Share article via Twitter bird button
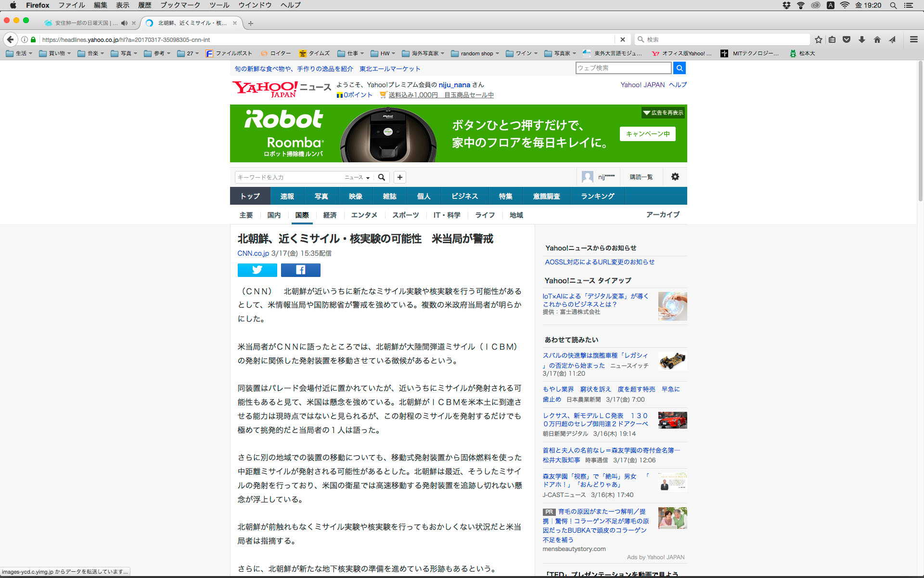Viewport: 924px width, 578px height. tap(257, 270)
